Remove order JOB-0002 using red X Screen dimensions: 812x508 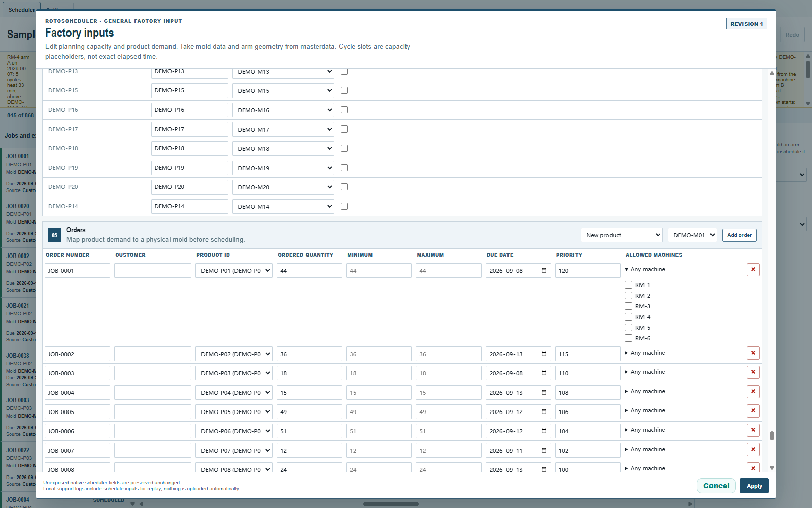(753, 353)
